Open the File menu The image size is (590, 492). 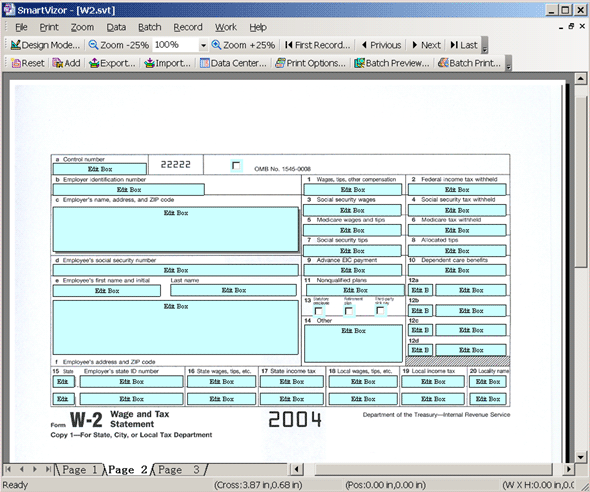coord(21,27)
